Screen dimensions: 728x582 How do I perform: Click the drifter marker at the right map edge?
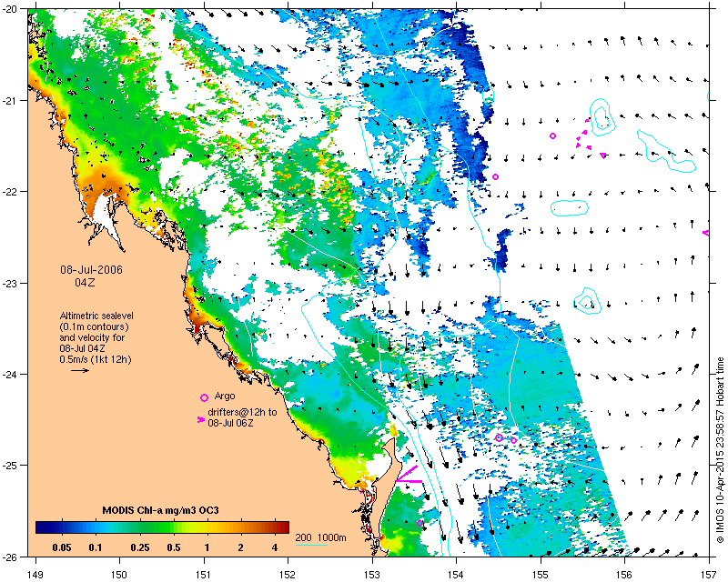pyautogui.click(x=706, y=233)
